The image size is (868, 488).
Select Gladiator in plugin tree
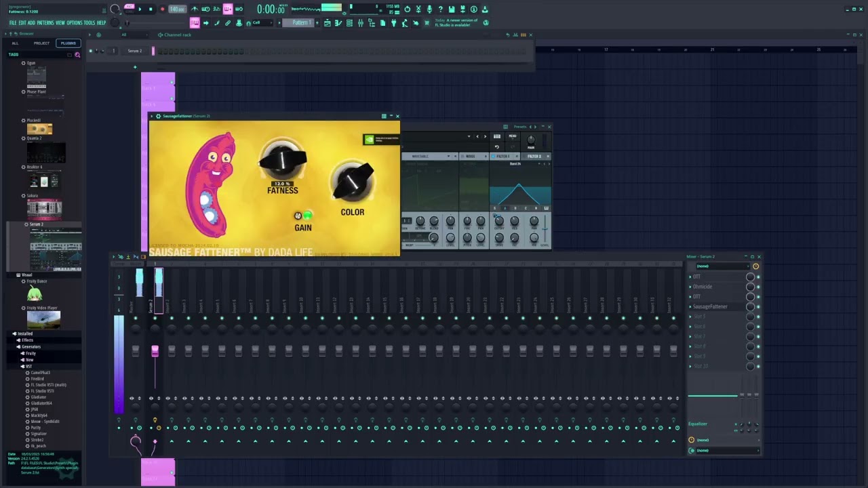click(x=39, y=397)
